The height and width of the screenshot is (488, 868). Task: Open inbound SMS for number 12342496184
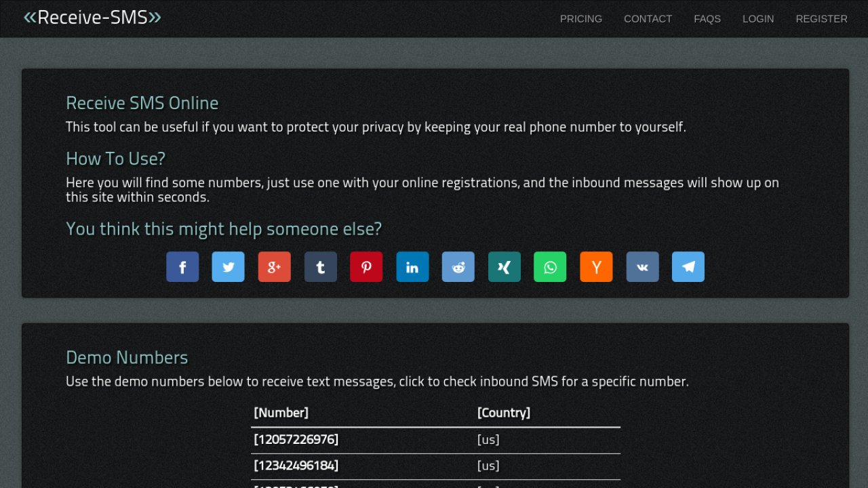click(296, 466)
